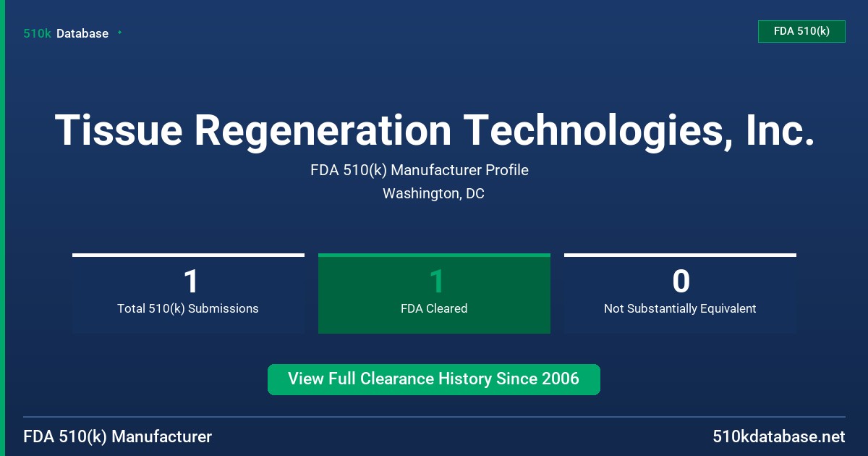Click the Washington, DC location text
Image resolution: width=868 pixels, height=456 pixels.
433,193
